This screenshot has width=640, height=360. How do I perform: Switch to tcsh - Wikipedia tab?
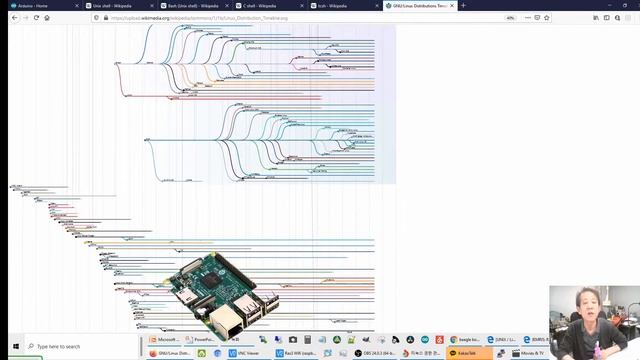[x=345, y=6]
